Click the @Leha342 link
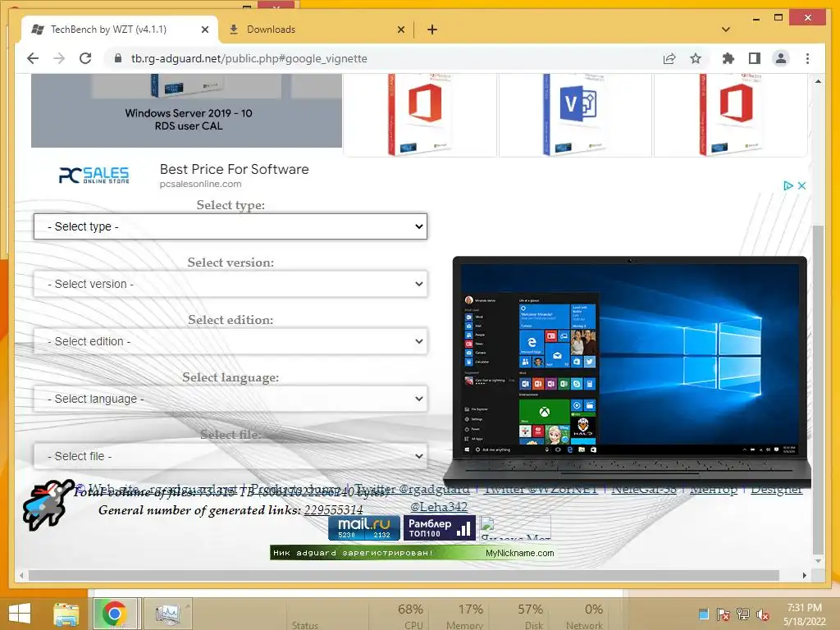Image resolution: width=840 pixels, height=630 pixels. 439,507
